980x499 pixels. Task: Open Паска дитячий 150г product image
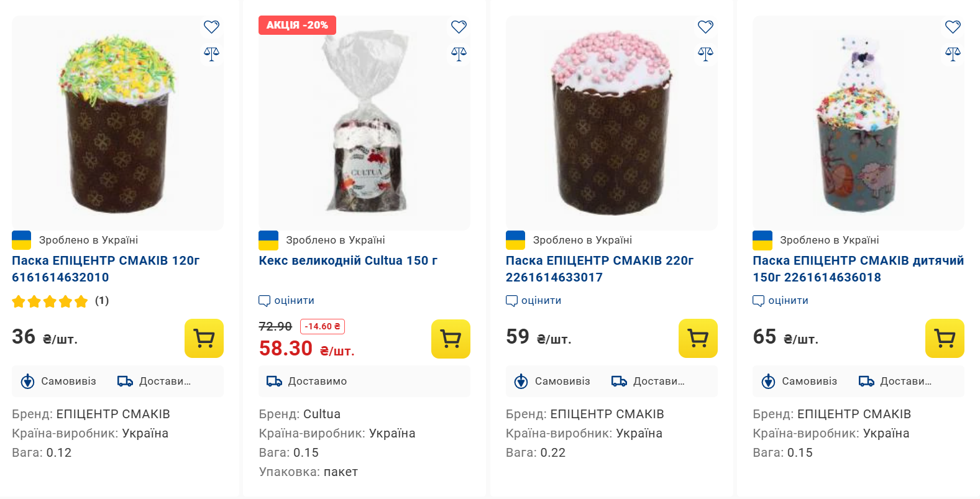tap(858, 124)
